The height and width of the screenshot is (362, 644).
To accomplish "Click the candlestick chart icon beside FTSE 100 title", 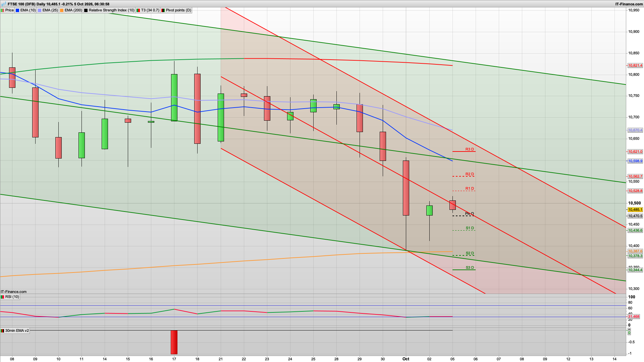I will 4,4.
